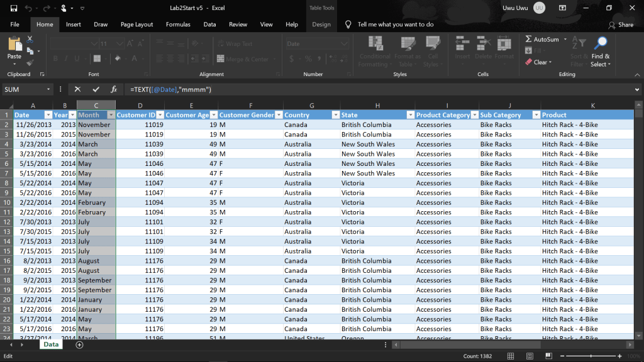
Task: Open the Formulas ribbon tab
Action: 178,25
